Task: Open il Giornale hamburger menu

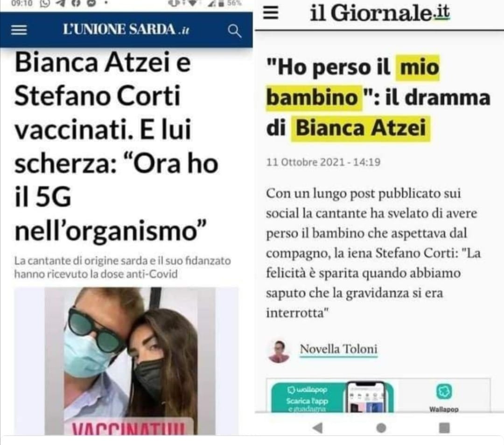Action: click(x=271, y=13)
